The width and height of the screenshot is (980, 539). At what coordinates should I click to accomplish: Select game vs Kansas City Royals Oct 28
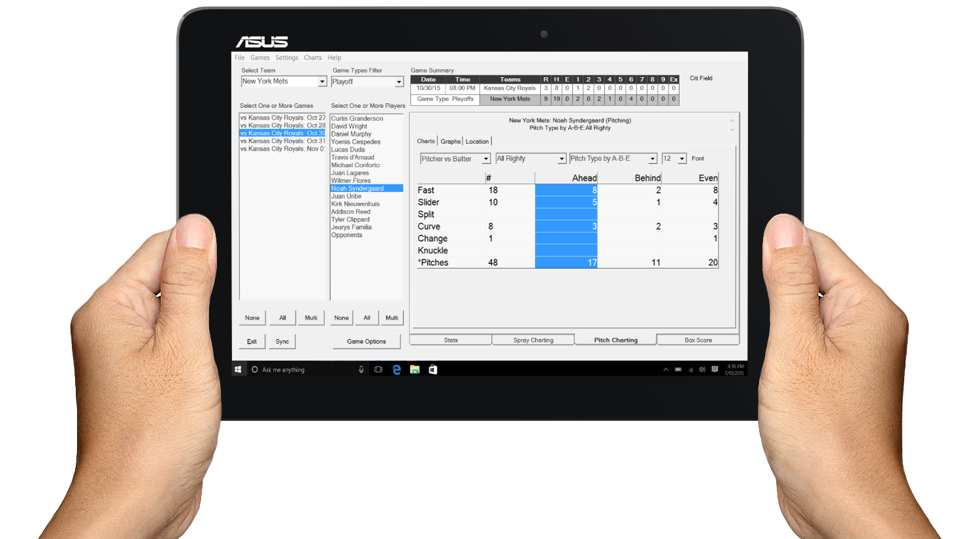point(282,125)
